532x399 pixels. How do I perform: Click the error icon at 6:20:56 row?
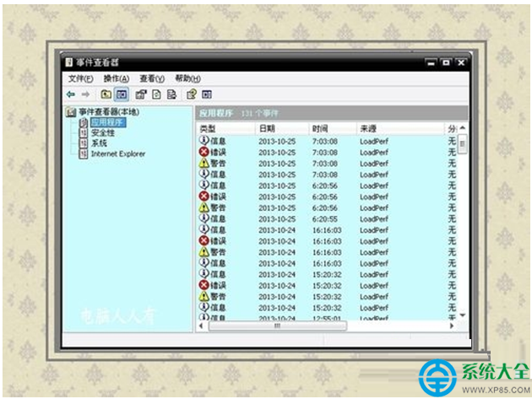tap(204, 197)
